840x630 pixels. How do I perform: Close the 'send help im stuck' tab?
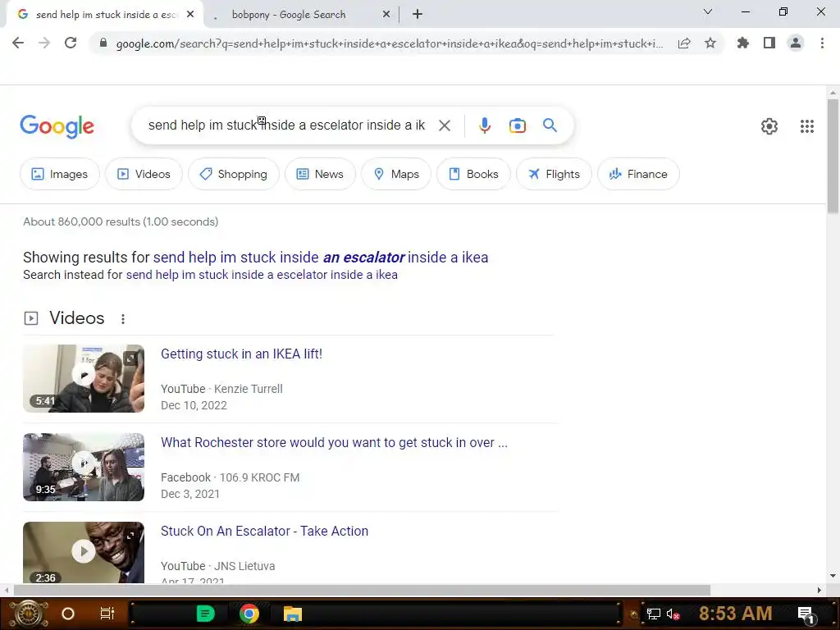[x=190, y=15]
